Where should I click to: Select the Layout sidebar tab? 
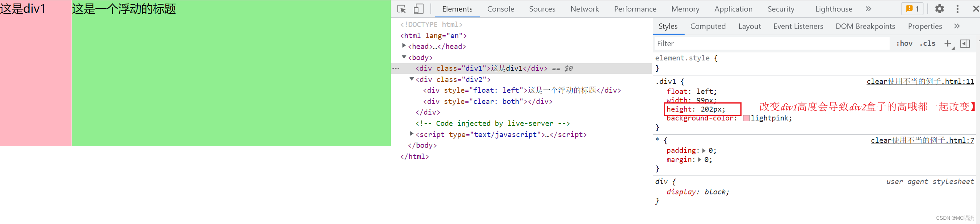(x=750, y=26)
